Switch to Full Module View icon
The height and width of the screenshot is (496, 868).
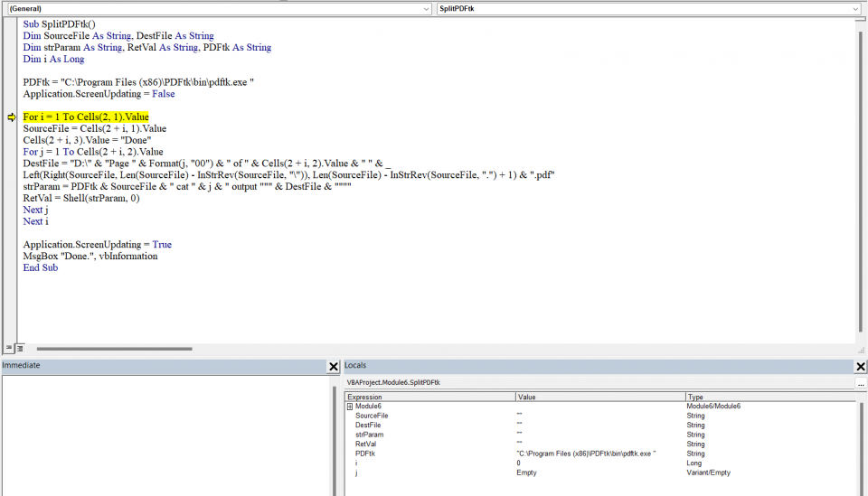coord(19,348)
